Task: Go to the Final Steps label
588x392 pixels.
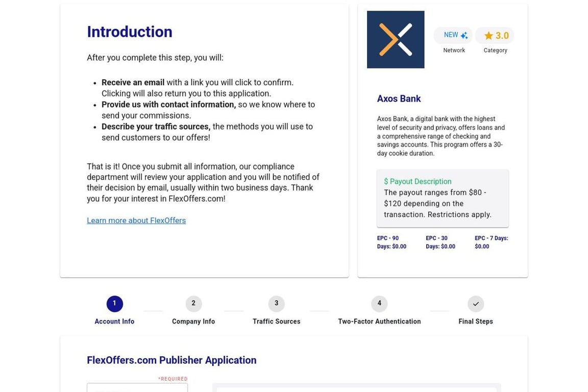Action: pyautogui.click(x=476, y=322)
